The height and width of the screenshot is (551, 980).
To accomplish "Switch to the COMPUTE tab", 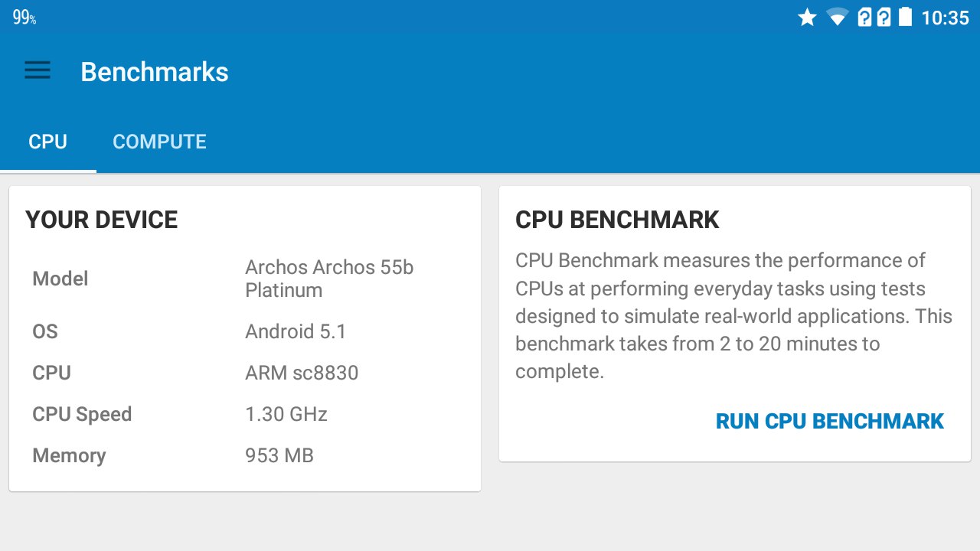I will pyautogui.click(x=159, y=142).
